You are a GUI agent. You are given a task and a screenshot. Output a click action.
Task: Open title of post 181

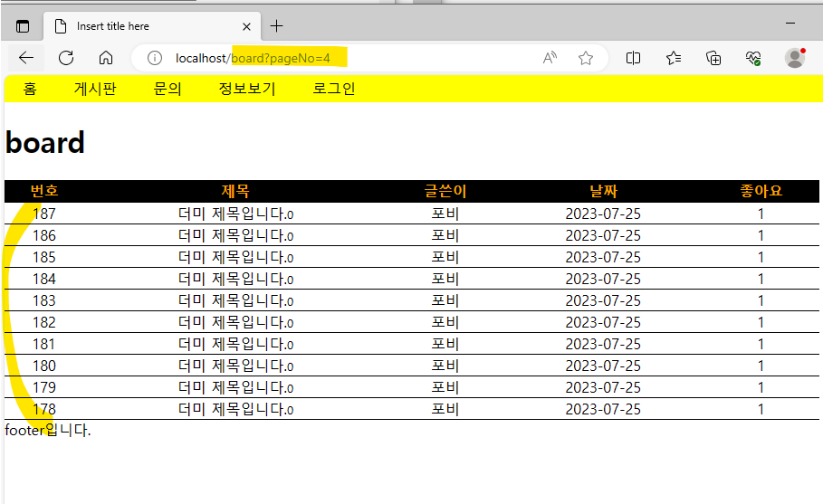click(235, 344)
